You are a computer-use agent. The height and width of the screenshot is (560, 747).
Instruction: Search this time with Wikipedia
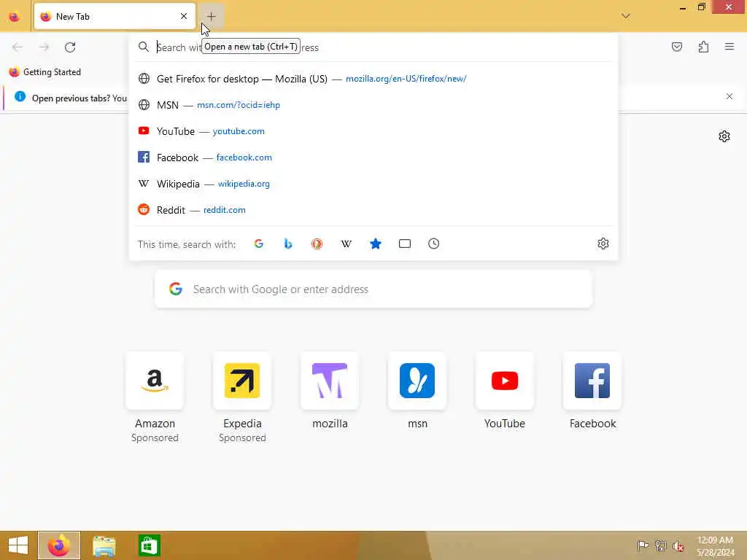347,244
